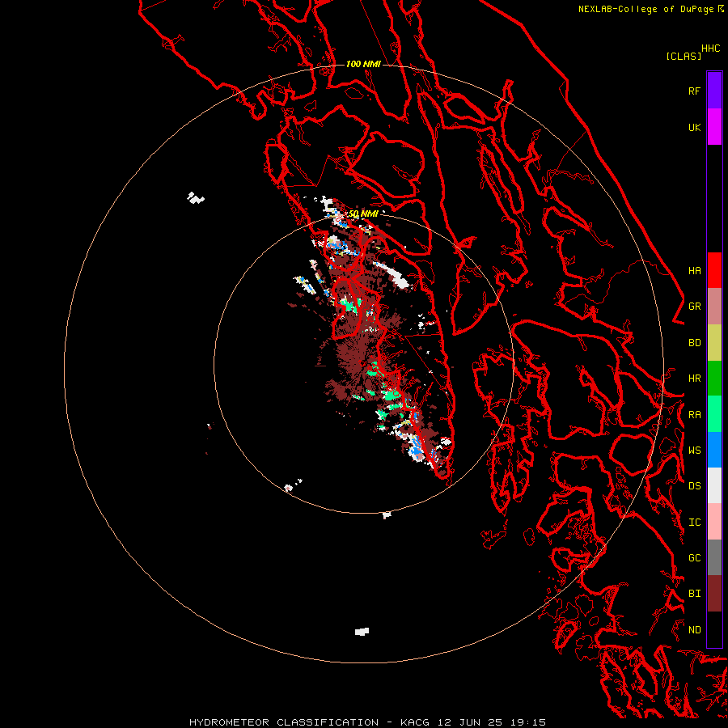The height and width of the screenshot is (728, 728).
Task: Click the 100 NMI range ring label
Action: click(x=363, y=64)
